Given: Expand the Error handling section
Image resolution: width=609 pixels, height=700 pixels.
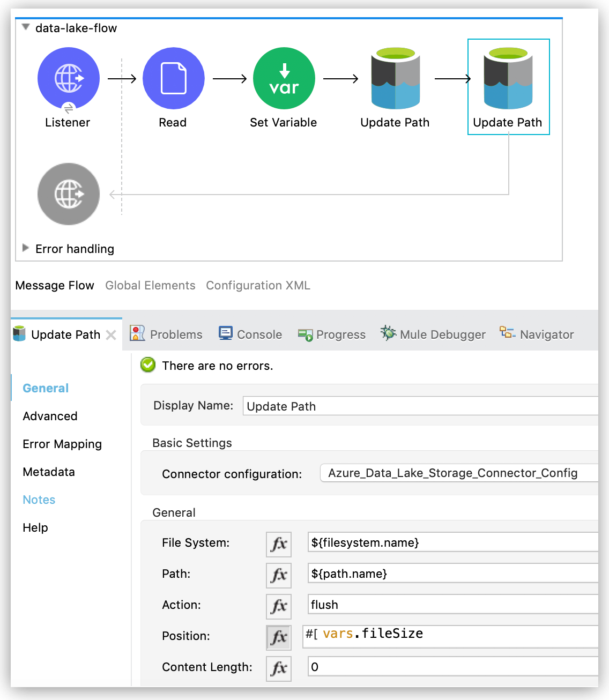Looking at the screenshot, I should pos(25,248).
